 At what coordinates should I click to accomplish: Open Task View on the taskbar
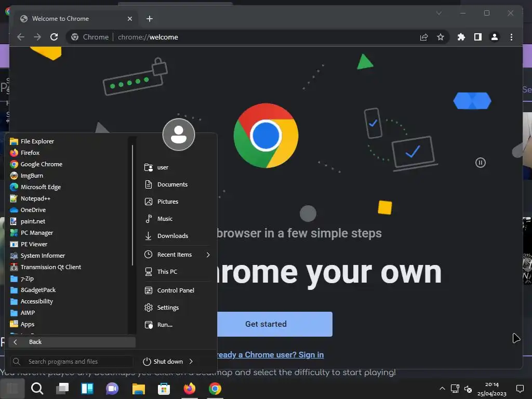pyautogui.click(x=62, y=389)
